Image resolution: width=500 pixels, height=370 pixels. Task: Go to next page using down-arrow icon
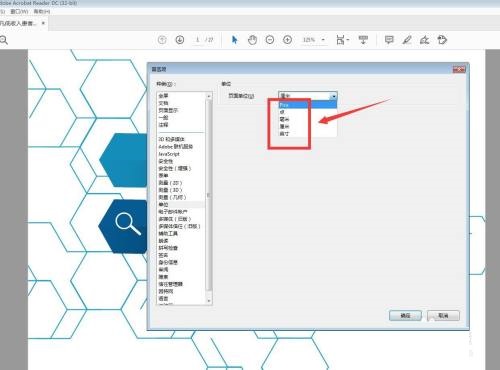click(180, 40)
